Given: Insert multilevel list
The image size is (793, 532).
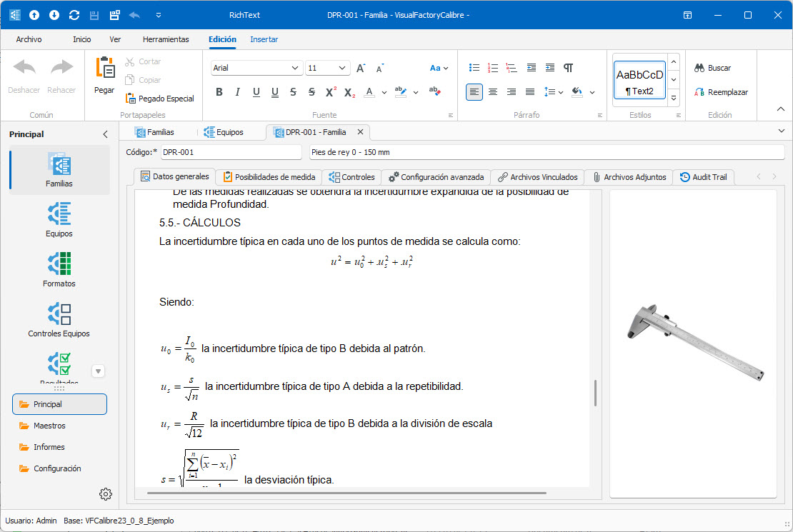Looking at the screenshot, I should point(512,68).
